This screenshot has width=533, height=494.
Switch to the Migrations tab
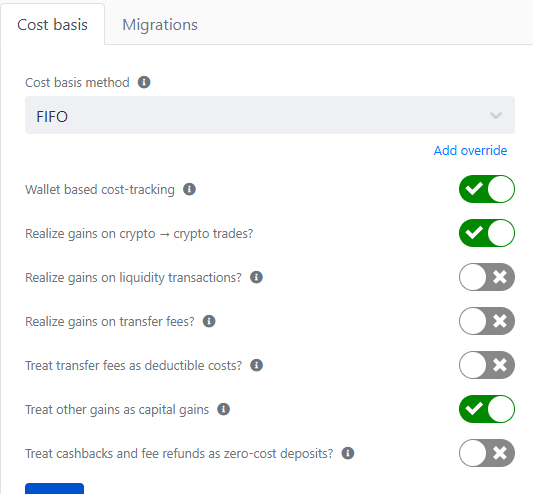click(160, 25)
